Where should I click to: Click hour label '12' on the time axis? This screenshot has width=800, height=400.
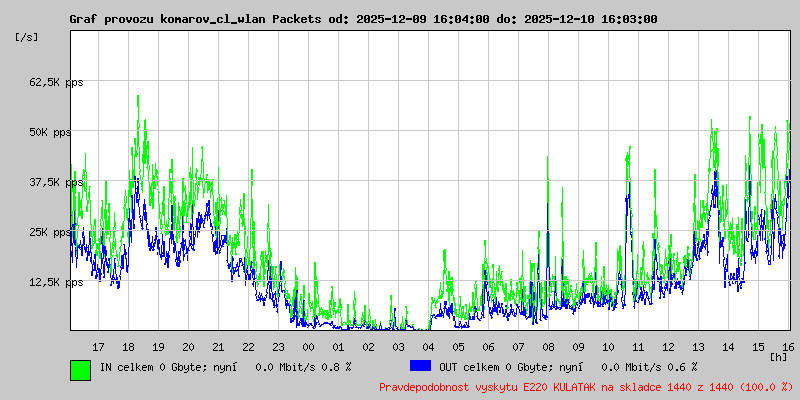(x=668, y=347)
